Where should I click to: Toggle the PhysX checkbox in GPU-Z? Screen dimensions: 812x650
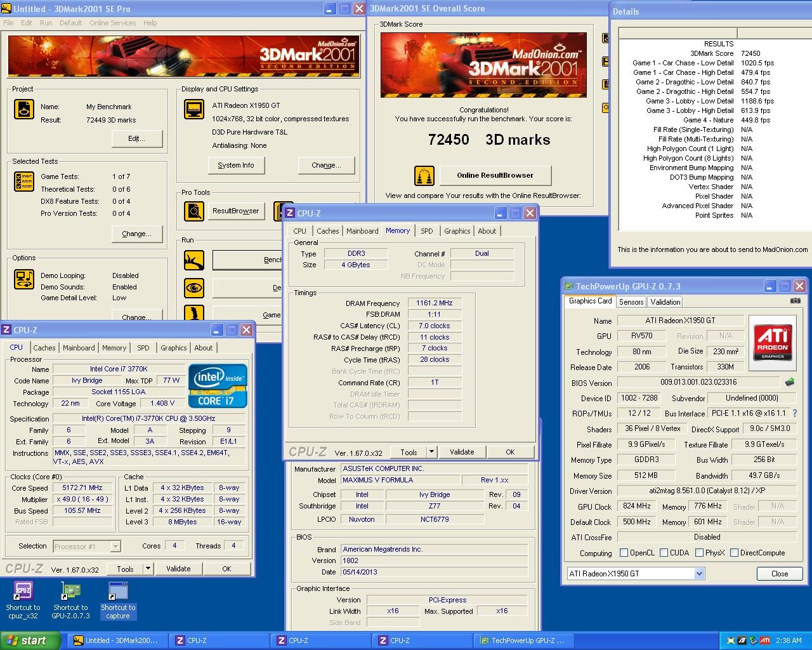699,552
